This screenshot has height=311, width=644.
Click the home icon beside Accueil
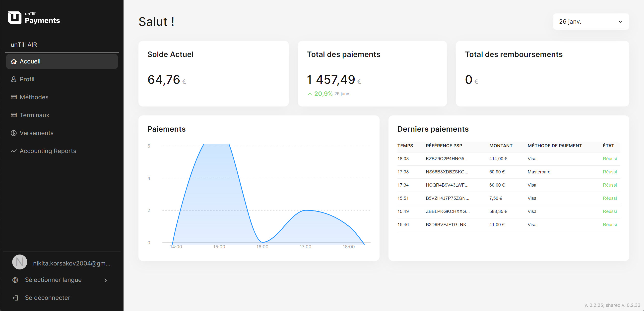(x=14, y=61)
